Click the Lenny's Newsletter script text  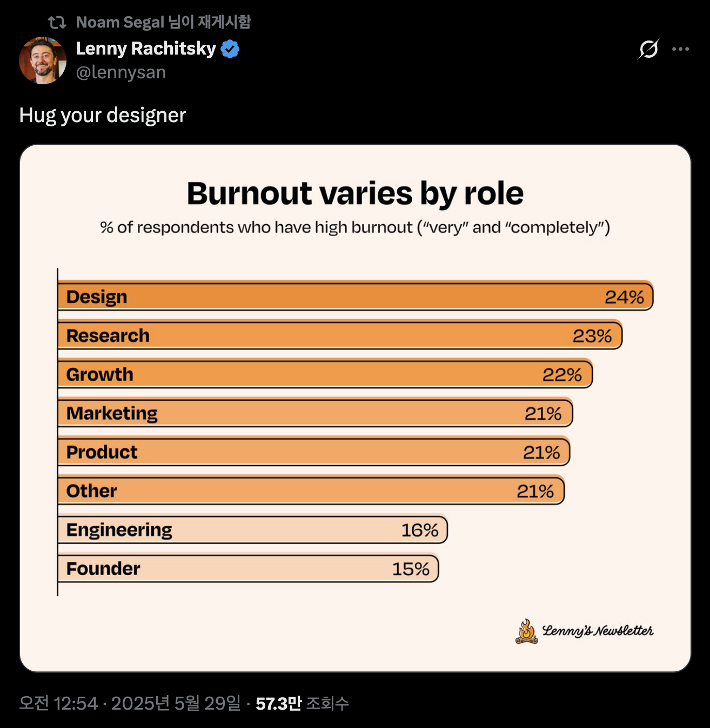pos(598,631)
